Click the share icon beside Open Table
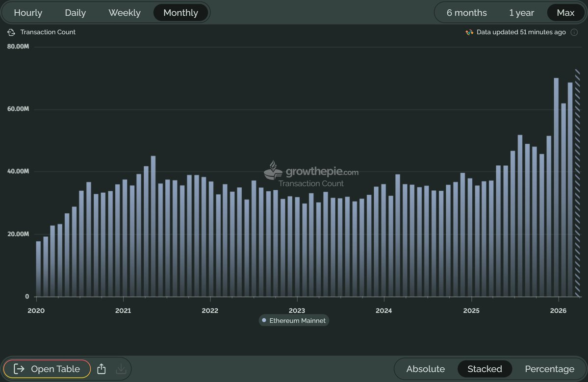 (x=101, y=369)
